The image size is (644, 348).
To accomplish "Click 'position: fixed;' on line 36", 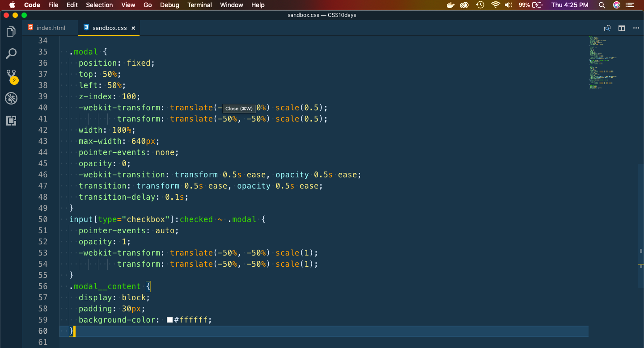I will [117, 63].
